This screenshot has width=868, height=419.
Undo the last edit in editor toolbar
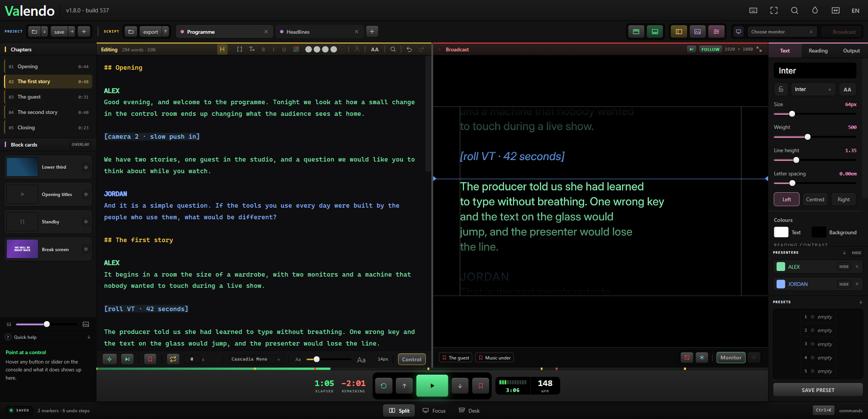[x=409, y=49]
